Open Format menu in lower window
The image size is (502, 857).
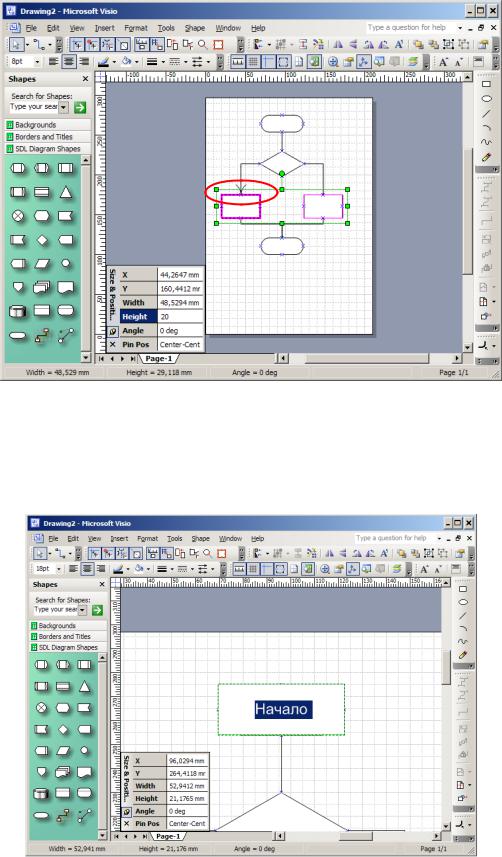pyautogui.click(x=148, y=538)
